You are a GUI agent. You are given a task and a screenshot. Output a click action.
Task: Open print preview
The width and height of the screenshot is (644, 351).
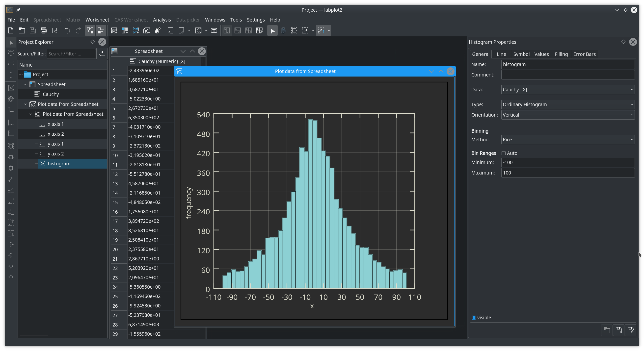tap(54, 30)
